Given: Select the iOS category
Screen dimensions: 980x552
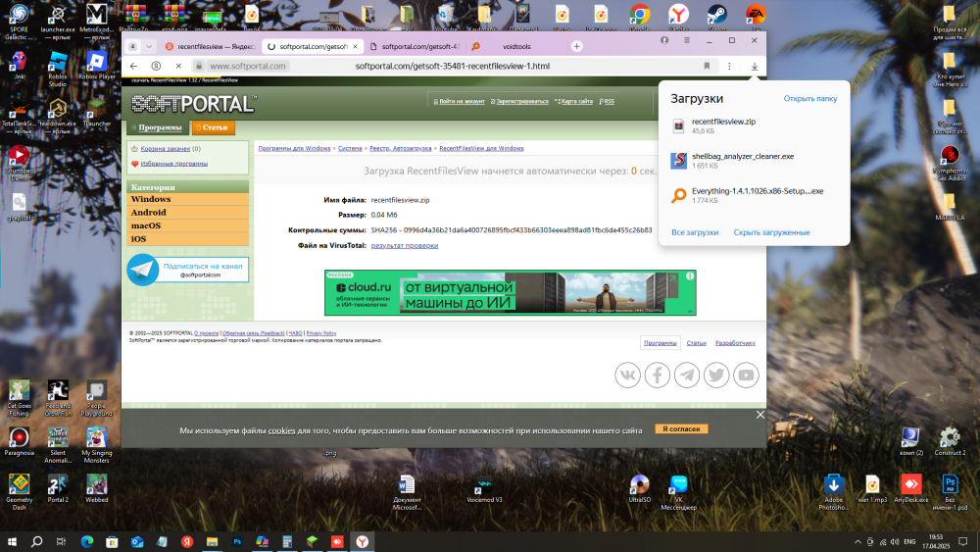Looking at the screenshot, I should [x=187, y=239].
